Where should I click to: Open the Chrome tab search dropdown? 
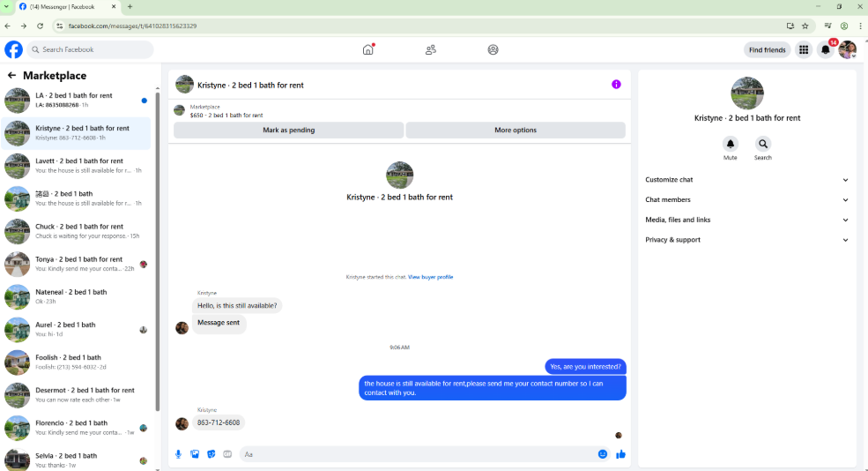(6, 7)
